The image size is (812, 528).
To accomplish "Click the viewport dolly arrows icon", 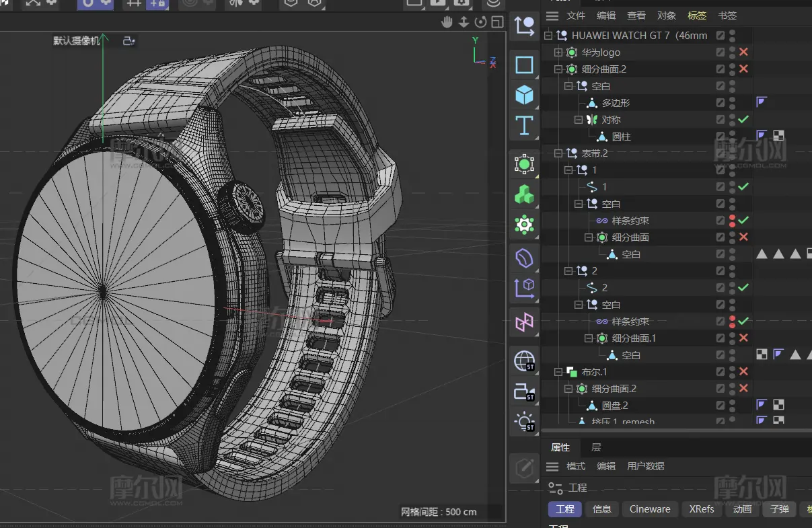I will (x=464, y=22).
